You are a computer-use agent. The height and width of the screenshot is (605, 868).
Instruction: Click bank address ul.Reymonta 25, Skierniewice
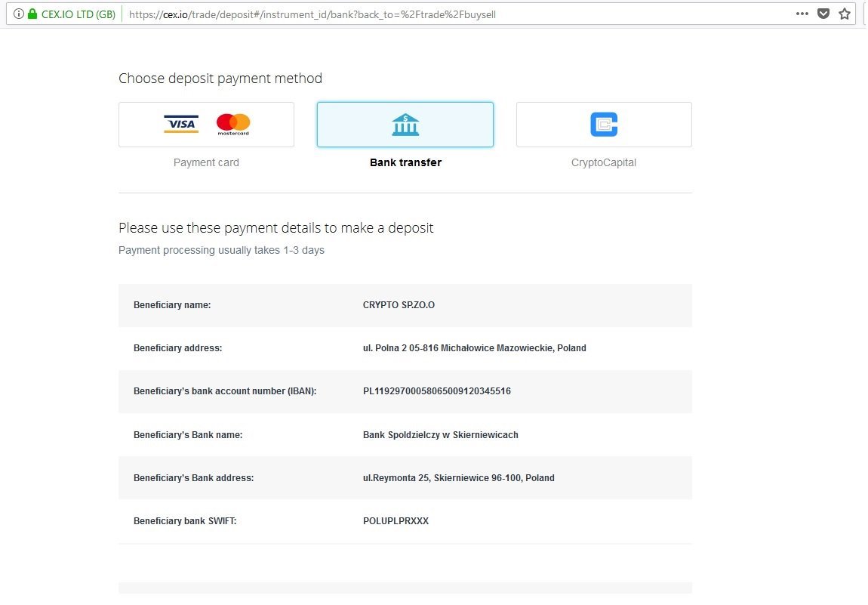click(459, 477)
